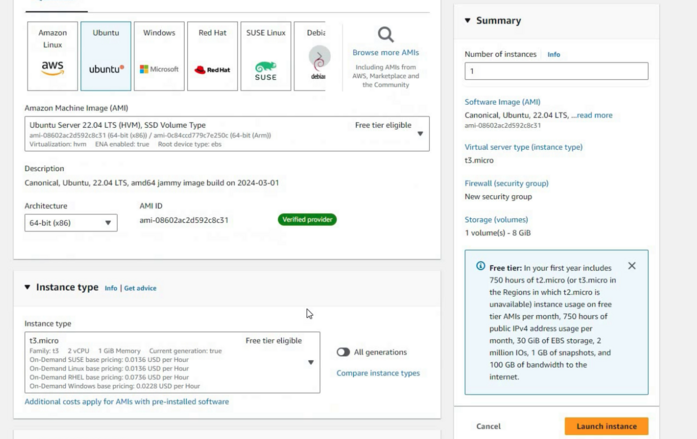The image size is (697, 439).
Task: Click the '1 volume(s) - 8 GiB' text
Action: click(498, 233)
